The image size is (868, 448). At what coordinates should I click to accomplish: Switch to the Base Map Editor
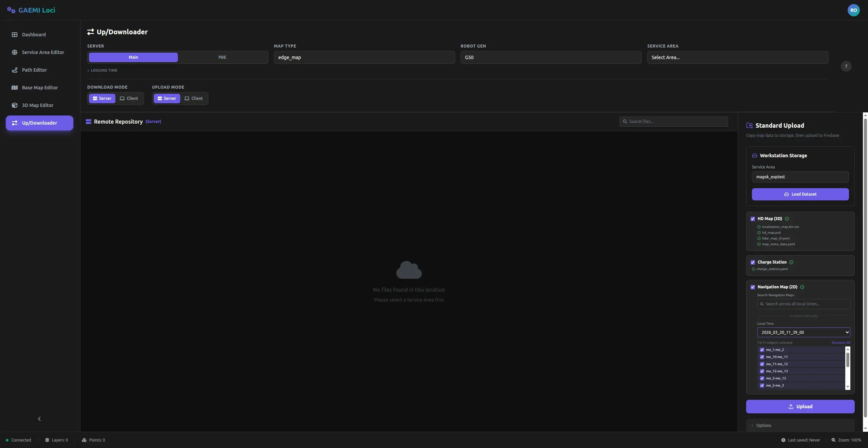pyautogui.click(x=40, y=87)
